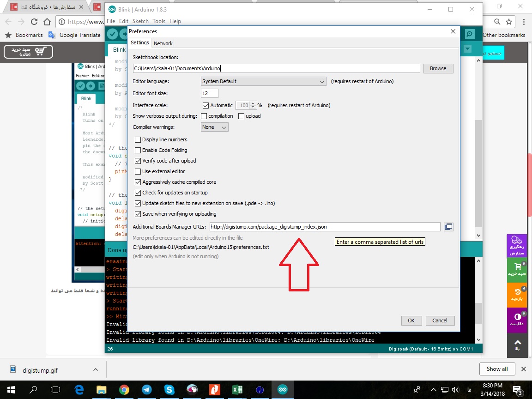Confirm preferences with OK button

(411, 320)
